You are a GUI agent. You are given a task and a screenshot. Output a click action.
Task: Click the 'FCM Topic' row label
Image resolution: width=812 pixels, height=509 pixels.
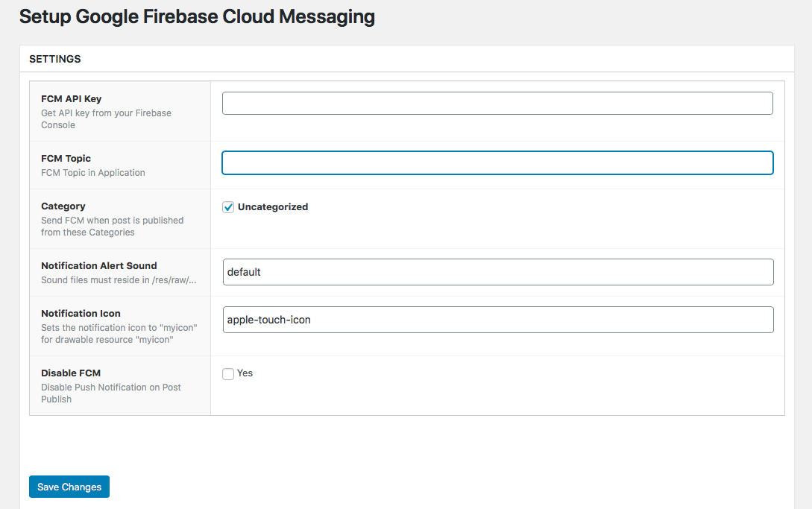tap(66, 159)
